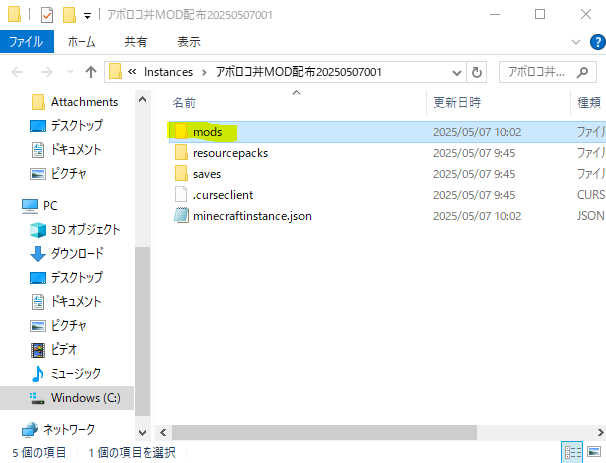Screen dimensions: 606x463
Task: Click the Music note icon
Action: (37, 374)
